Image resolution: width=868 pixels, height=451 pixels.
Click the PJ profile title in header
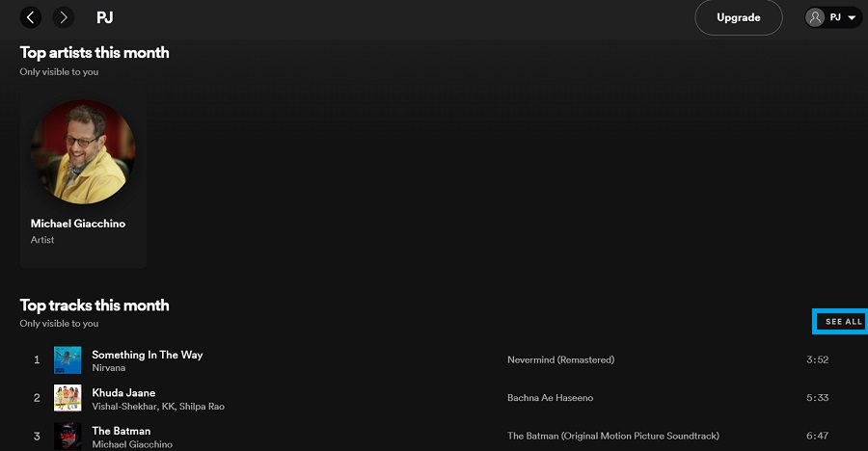pos(104,17)
